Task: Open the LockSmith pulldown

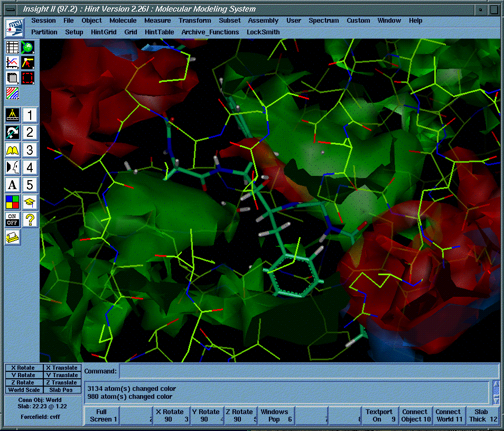Action: coord(263,32)
